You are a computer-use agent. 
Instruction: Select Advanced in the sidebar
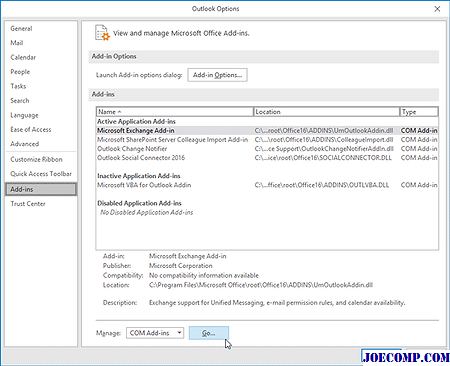click(x=25, y=144)
